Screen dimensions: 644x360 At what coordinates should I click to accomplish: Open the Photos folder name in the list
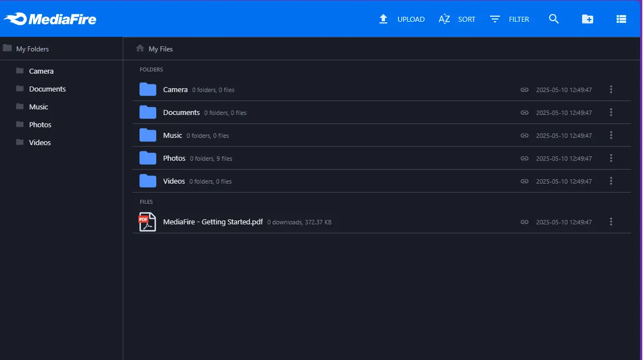click(x=174, y=158)
